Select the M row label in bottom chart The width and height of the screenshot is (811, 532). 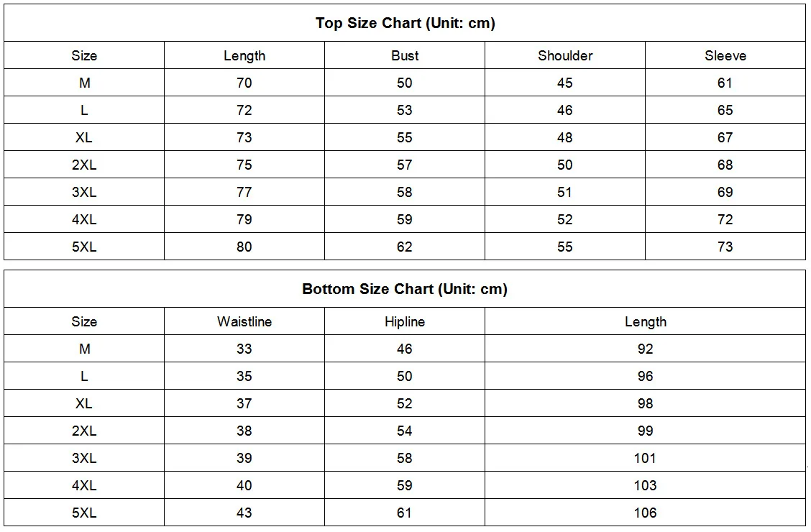coord(84,349)
